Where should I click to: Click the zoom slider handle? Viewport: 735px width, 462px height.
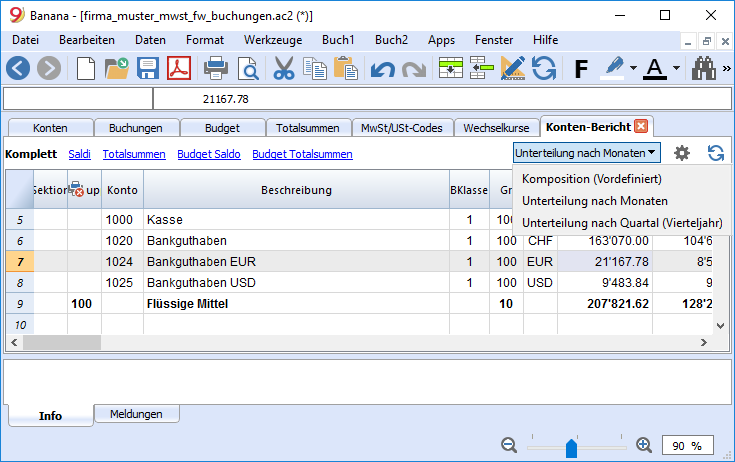571,448
